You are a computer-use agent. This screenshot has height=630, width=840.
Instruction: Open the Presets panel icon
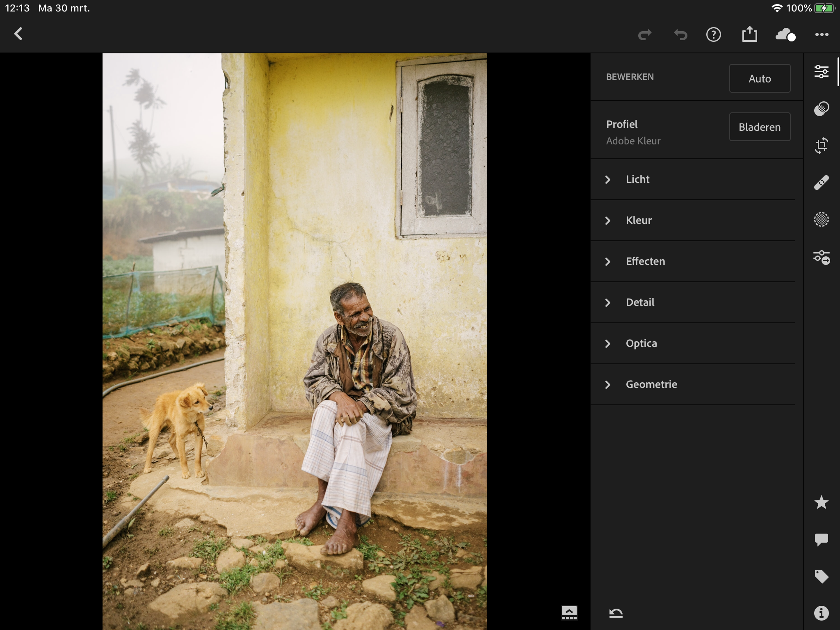pyautogui.click(x=821, y=109)
